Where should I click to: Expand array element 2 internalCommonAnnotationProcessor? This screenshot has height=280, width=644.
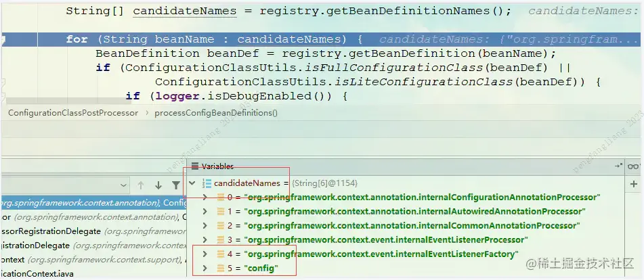205,225
